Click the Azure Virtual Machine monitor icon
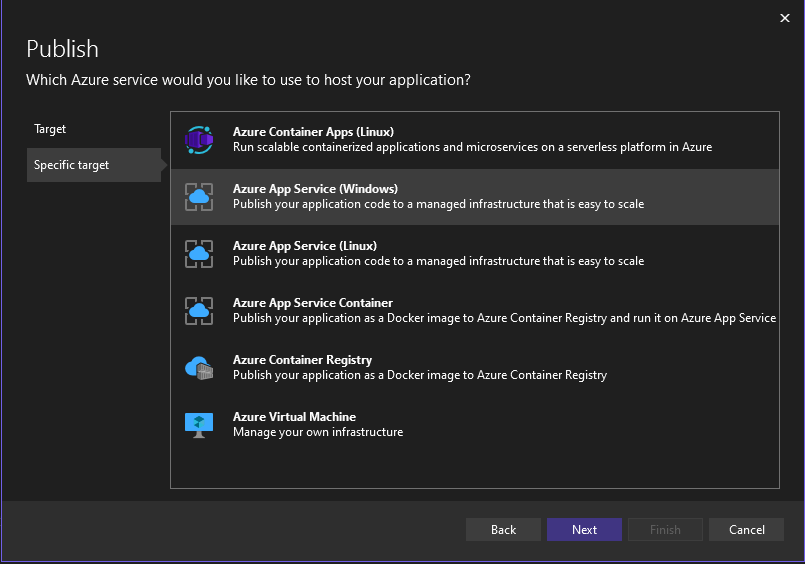 click(199, 425)
